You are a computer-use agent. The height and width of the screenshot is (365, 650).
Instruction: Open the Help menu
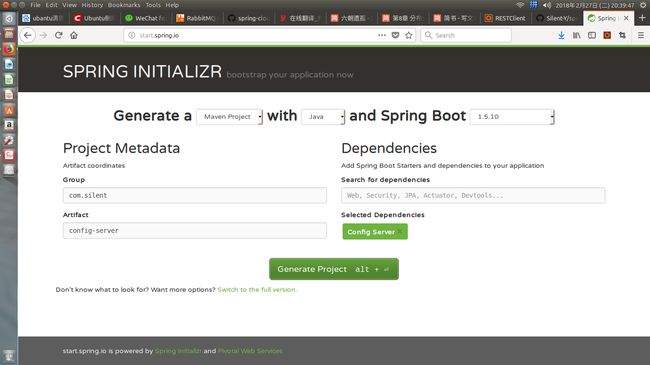tap(172, 5)
